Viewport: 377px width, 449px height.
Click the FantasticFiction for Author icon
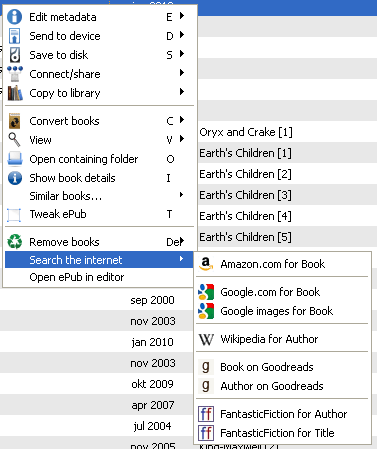tap(206, 414)
